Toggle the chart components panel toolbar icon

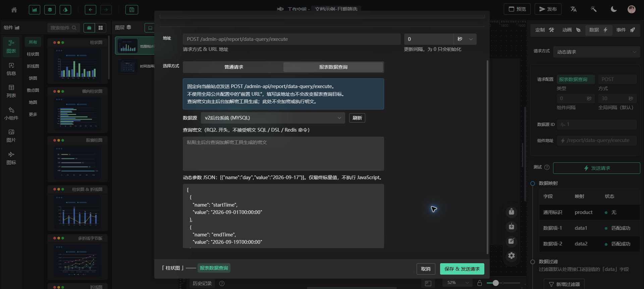tap(35, 10)
